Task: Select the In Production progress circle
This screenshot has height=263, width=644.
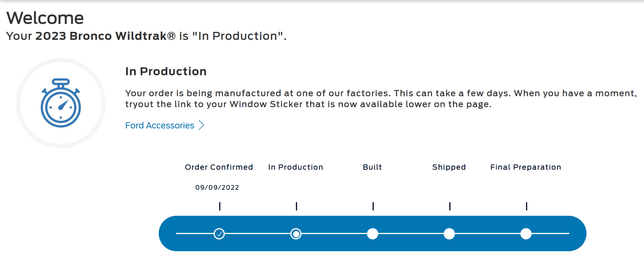Action: tap(296, 234)
